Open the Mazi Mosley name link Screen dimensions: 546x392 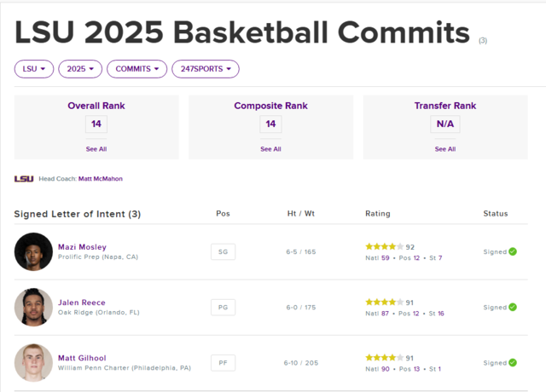(x=82, y=247)
